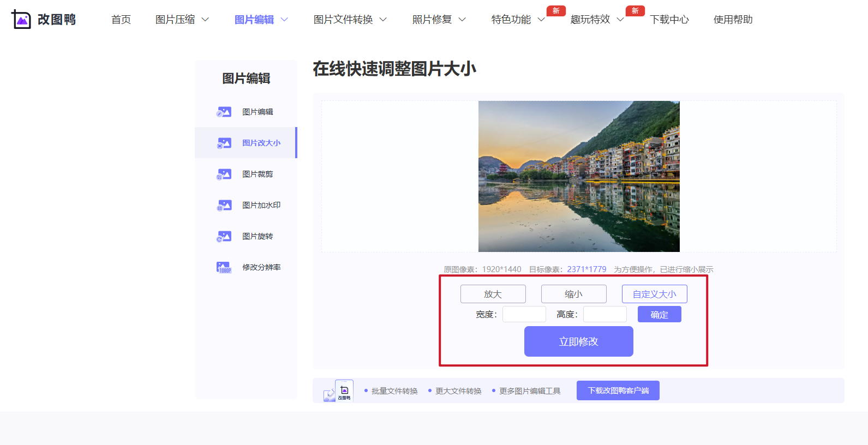Screen dimensions: 868x445
Task: Open the 照片修复 menu
Action: coord(432,20)
